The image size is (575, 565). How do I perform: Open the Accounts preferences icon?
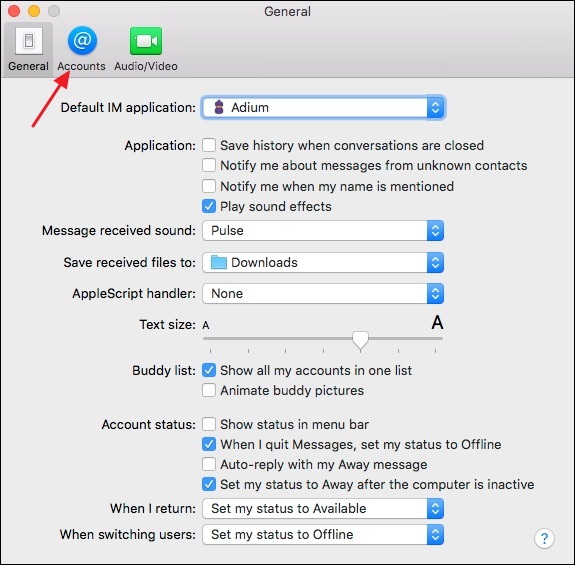pos(82,40)
